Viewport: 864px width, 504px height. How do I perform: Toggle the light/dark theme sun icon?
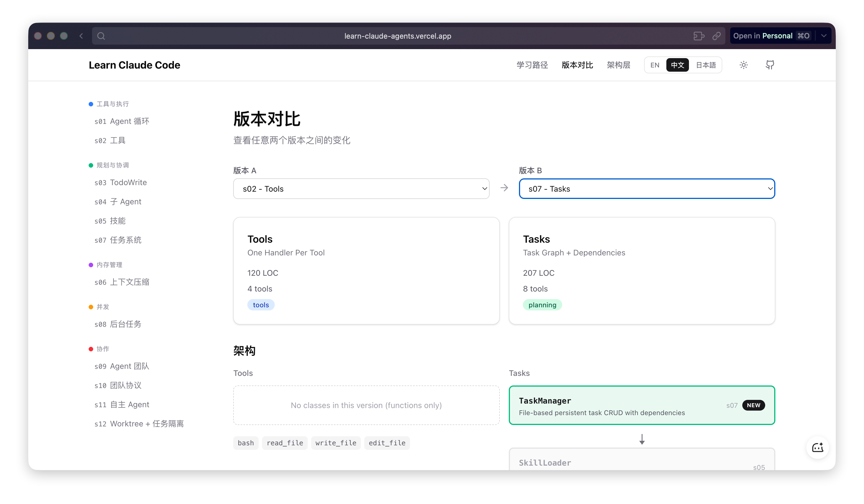point(743,65)
